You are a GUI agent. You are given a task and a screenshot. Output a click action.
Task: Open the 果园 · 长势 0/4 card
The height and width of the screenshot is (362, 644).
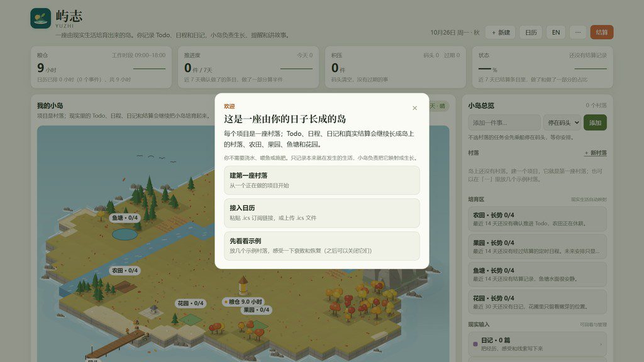point(537,246)
